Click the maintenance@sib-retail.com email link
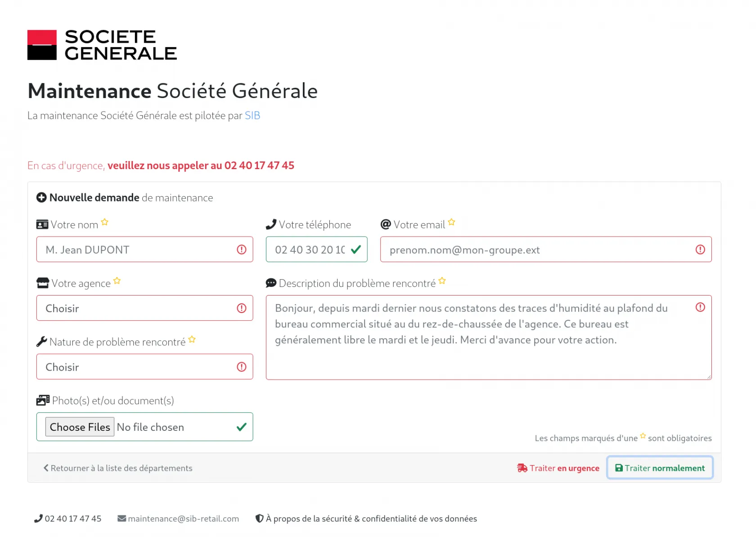This screenshot has height=537, width=756. (x=183, y=519)
